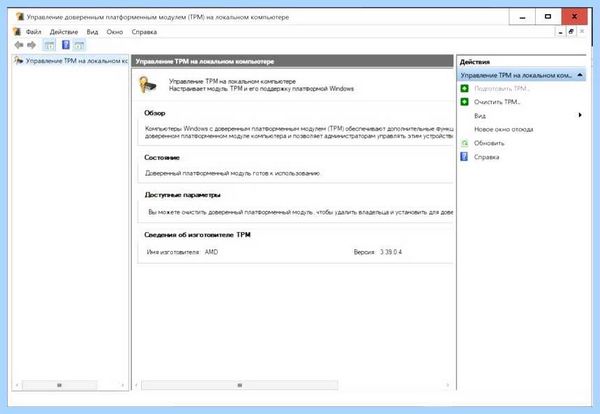Viewport: 600px width, 414px height.
Task: Minimize the TPM management window
Action: coord(522,16)
